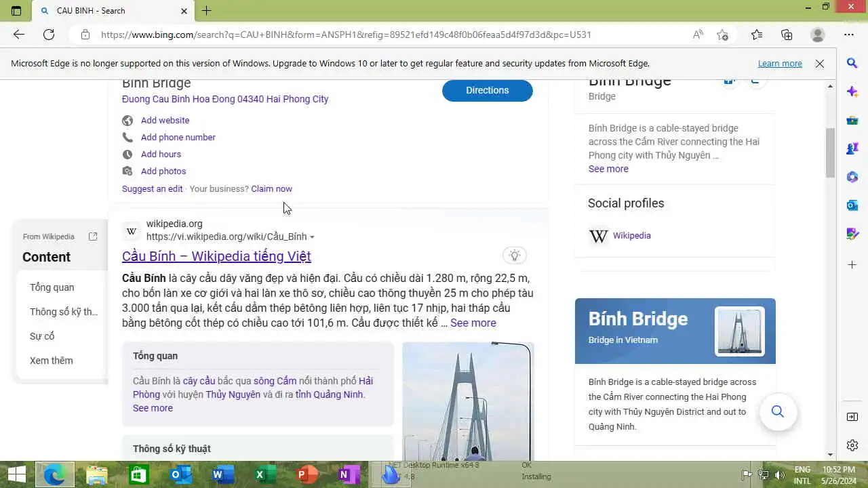Viewport: 868px width, 488px height.
Task: Toggle sidebar layout button
Action: pos(852,417)
